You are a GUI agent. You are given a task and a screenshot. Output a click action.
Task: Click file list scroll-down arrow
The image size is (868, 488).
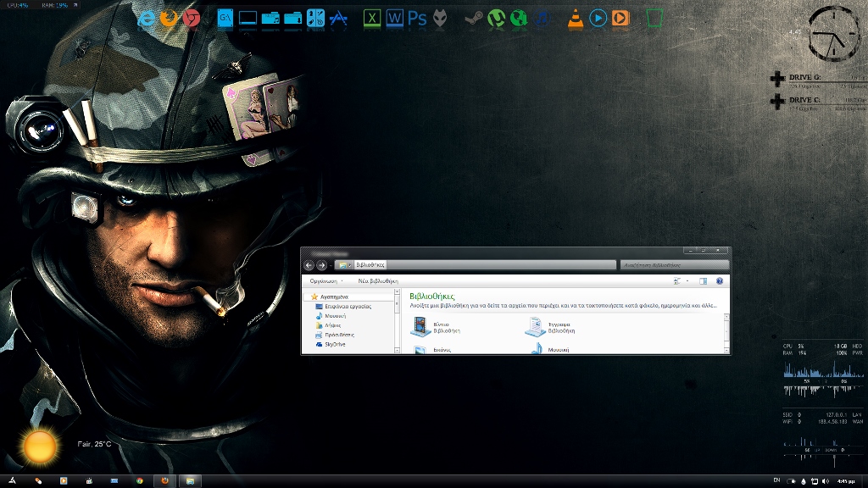[726, 350]
